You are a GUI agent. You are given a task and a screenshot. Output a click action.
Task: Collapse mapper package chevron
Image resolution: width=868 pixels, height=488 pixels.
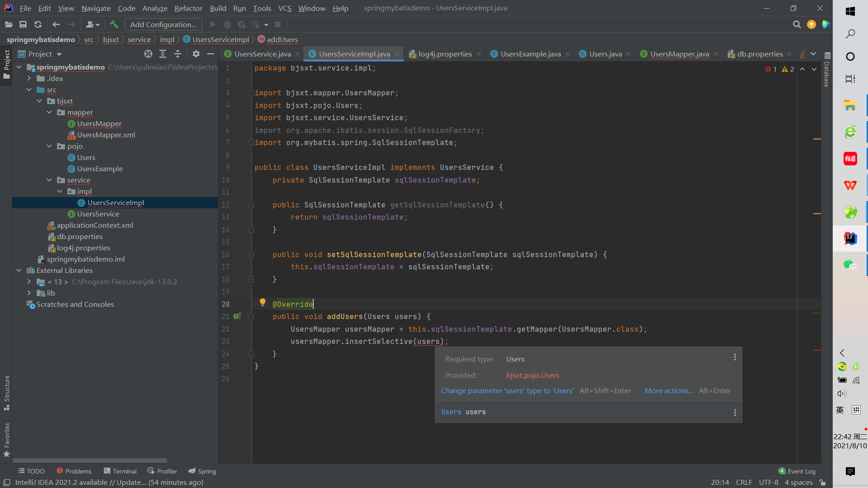(x=49, y=112)
